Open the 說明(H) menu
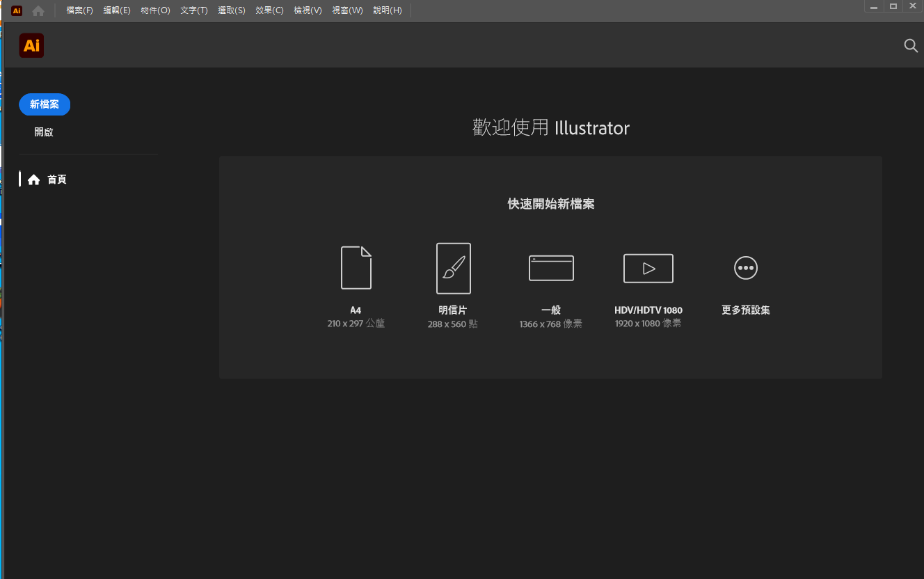This screenshot has width=924, height=579. (x=388, y=10)
